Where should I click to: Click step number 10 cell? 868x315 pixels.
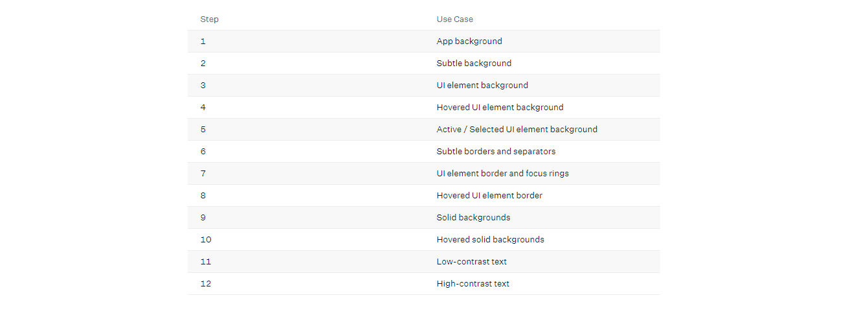pyautogui.click(x=206, y=240)
